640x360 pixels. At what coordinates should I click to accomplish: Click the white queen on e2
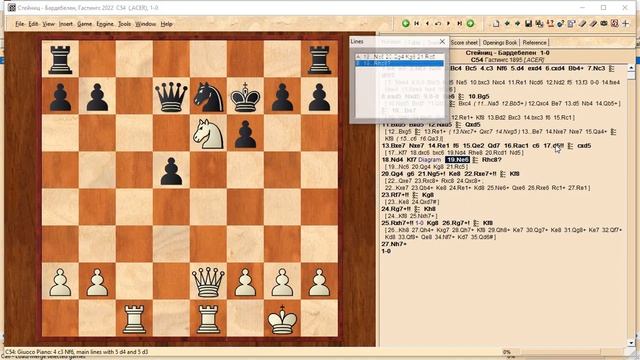[209, 282]
